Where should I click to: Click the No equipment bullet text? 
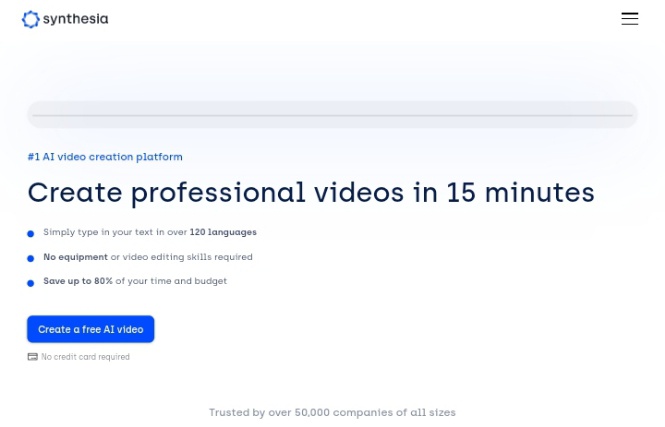coord(148,257)
